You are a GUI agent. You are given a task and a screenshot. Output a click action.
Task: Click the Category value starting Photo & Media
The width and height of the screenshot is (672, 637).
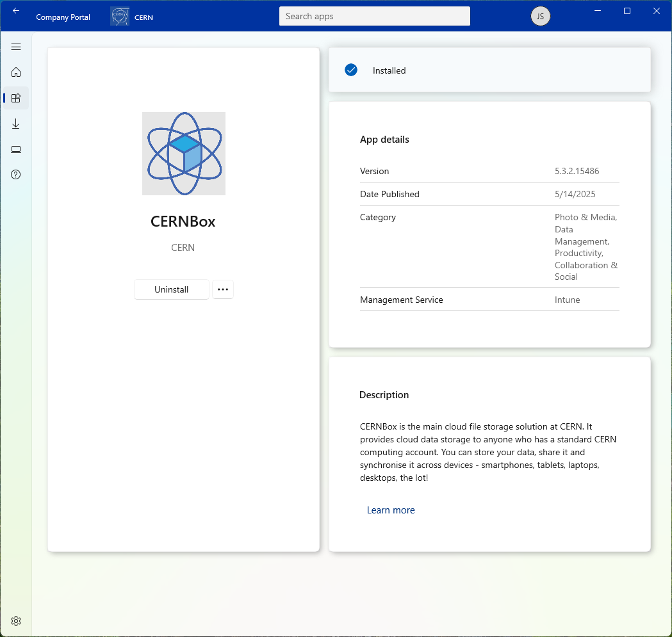click(586, 246)
